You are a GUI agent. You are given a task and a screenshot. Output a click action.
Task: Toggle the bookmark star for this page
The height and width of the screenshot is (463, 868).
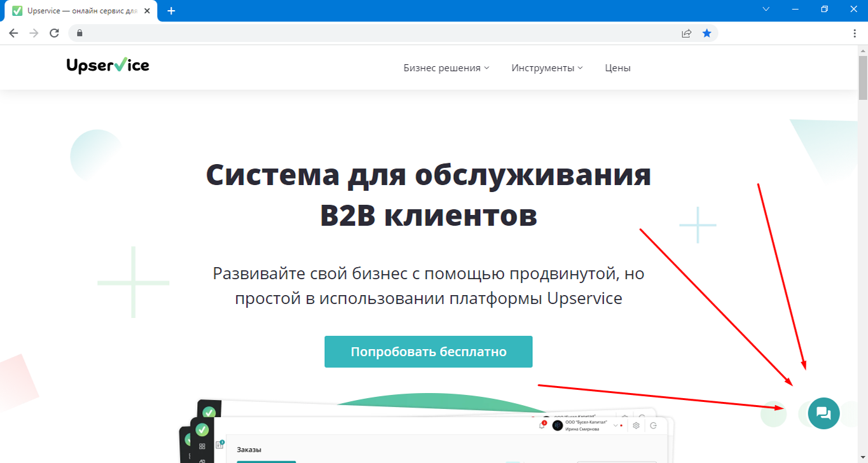tap(706, 33)
